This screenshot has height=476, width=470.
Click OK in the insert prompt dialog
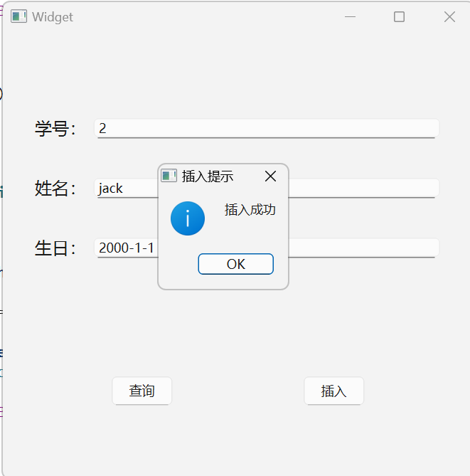[236, 264]
